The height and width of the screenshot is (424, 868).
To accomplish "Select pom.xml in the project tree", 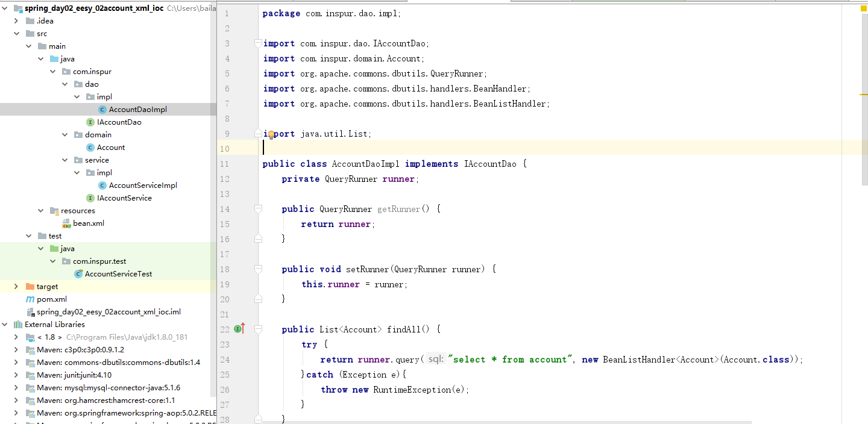I will (52, 299).
